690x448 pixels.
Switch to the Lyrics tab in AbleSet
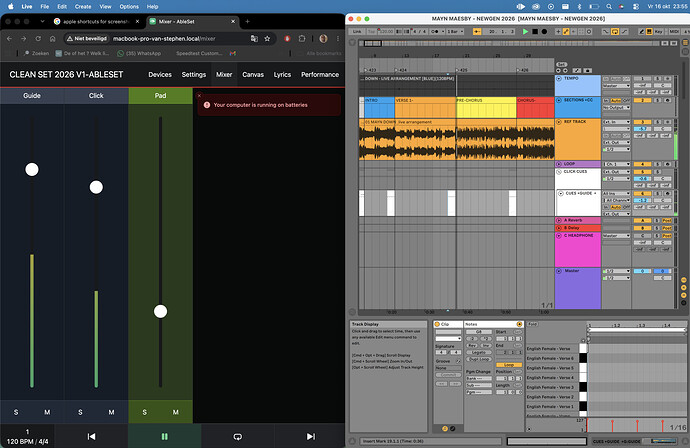pos(282,74)
